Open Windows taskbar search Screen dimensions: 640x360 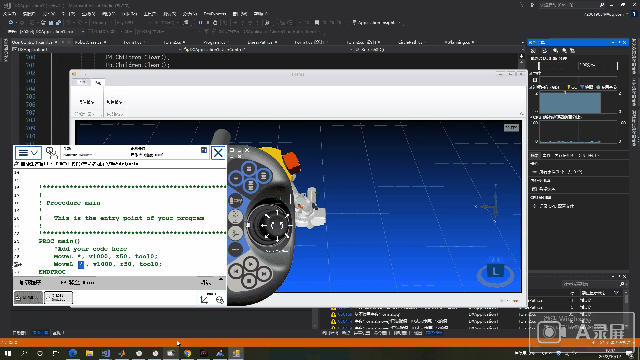(24, 353)
